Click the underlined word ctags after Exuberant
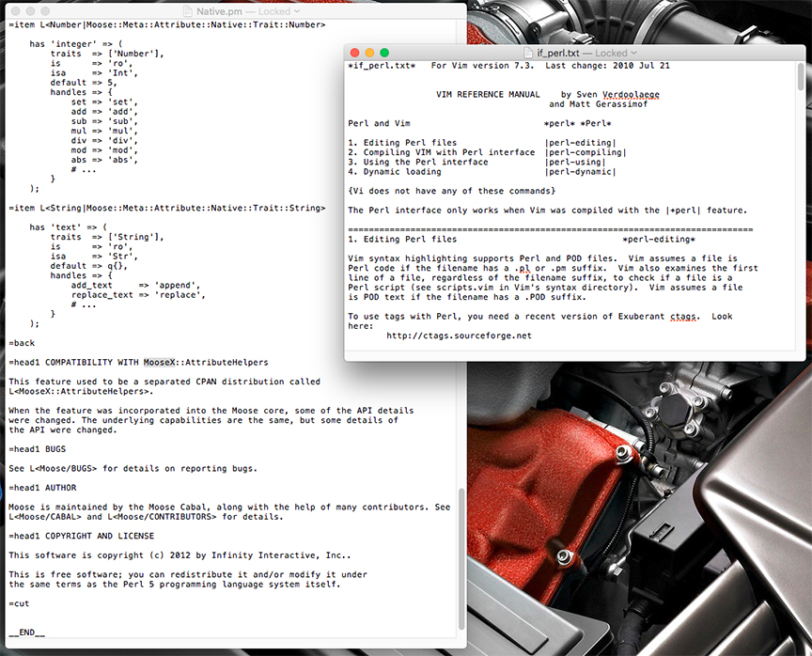 (x=682, y=317)
